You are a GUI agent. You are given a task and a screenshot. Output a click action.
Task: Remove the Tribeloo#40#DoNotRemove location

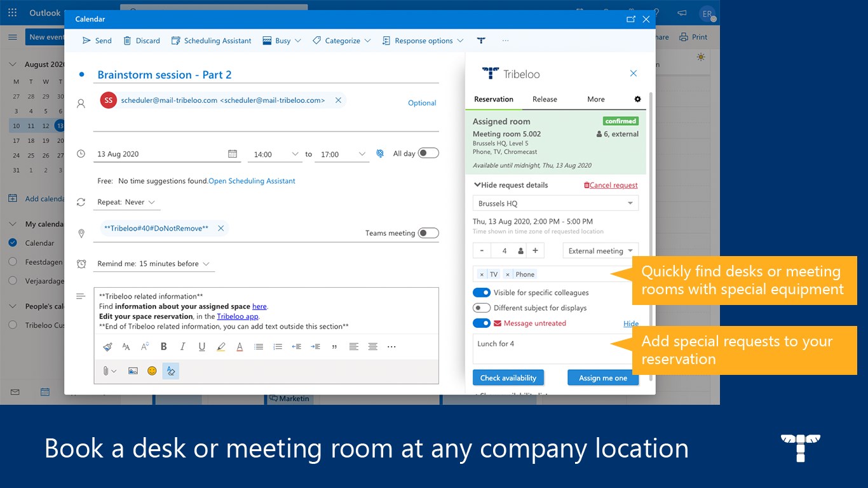coord(220,228)
